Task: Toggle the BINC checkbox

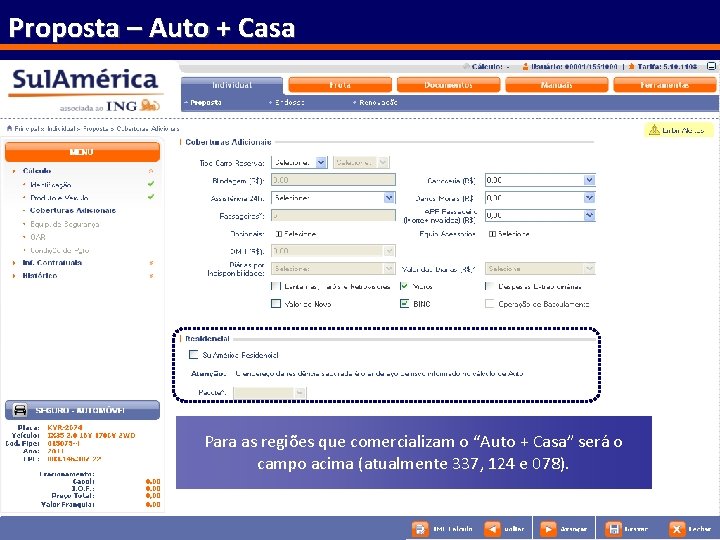Action: coord(404,304)
